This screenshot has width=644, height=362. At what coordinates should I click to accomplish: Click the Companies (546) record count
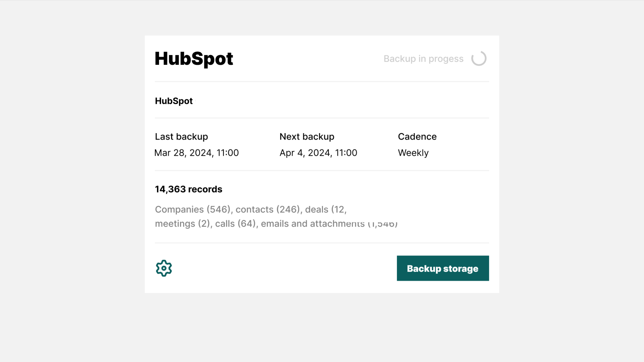tap(194, 210)
